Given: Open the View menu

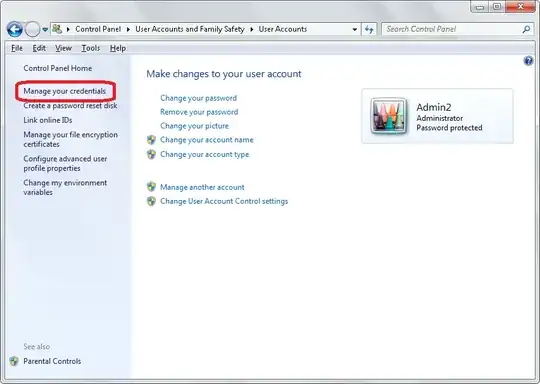Looking at the screenshot, I should [63, 48].
